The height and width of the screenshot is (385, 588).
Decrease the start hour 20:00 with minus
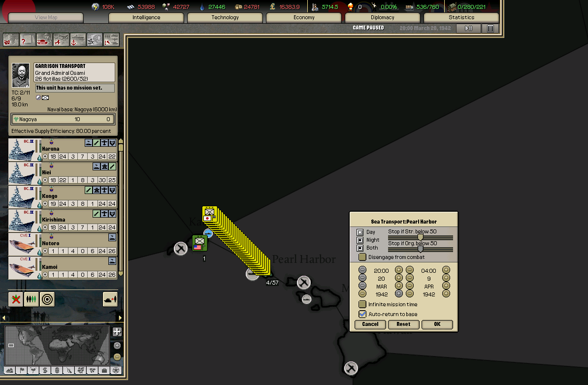click(x=362, y=270)
